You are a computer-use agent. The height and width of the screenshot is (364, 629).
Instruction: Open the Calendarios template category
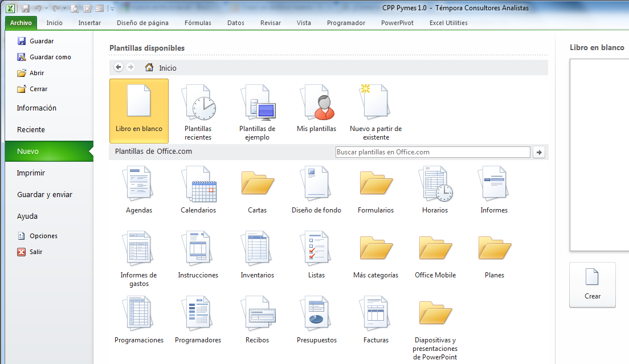(x=198, y=189)
